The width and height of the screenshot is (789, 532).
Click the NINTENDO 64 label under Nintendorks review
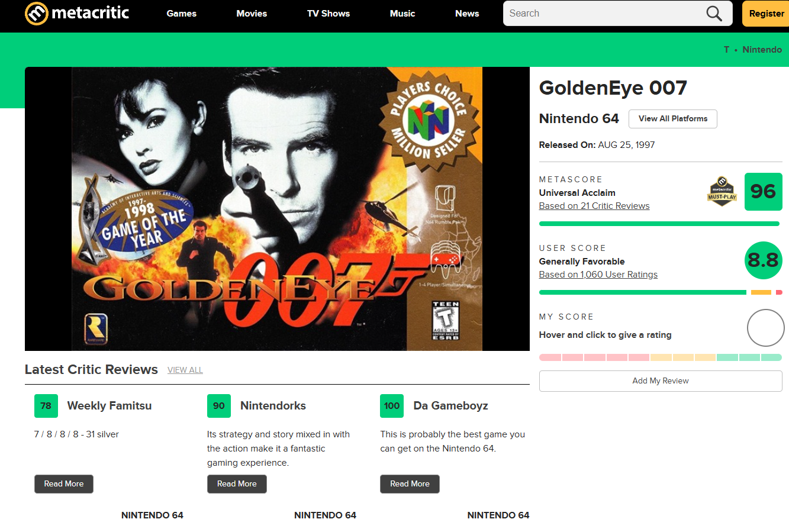click(x=325, y=515)
